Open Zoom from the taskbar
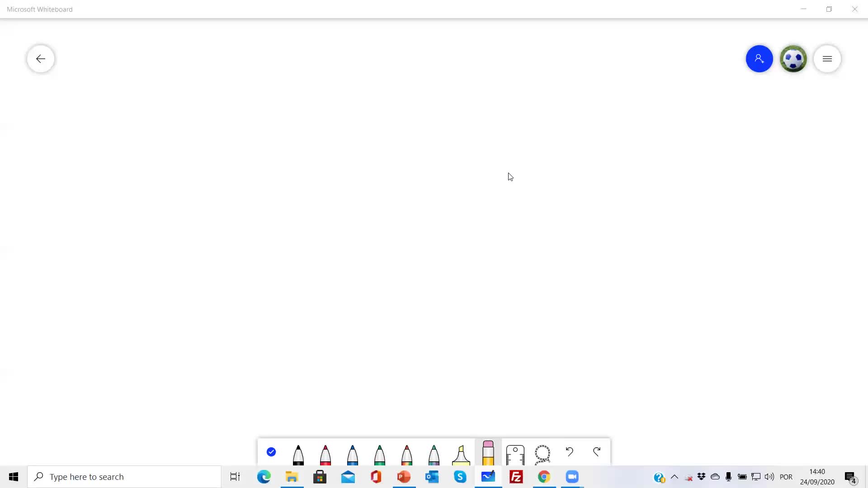This screenshot has width=868, height=488. (x=572, y=477)
